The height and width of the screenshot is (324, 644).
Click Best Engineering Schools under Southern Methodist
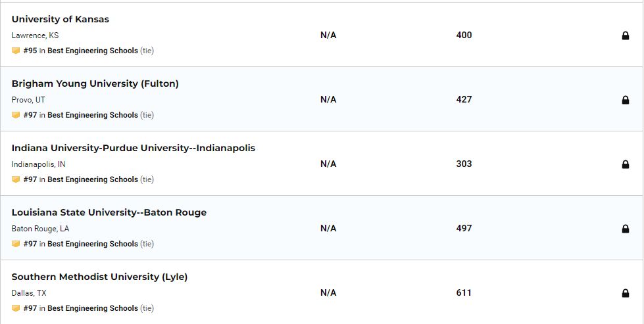click(93, 308)
